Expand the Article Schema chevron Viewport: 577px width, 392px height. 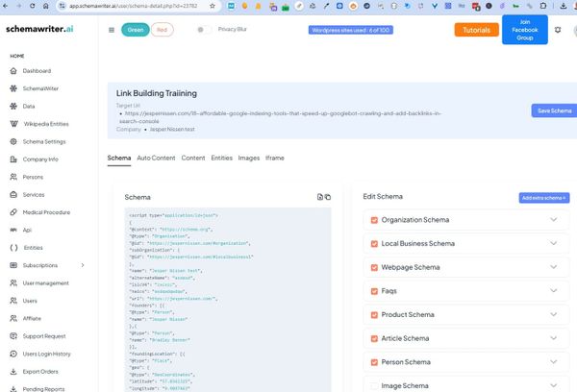coord(554,338)
